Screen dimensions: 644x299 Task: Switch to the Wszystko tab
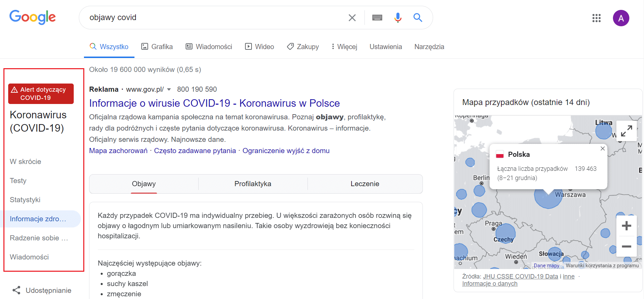tap(109, 47)
